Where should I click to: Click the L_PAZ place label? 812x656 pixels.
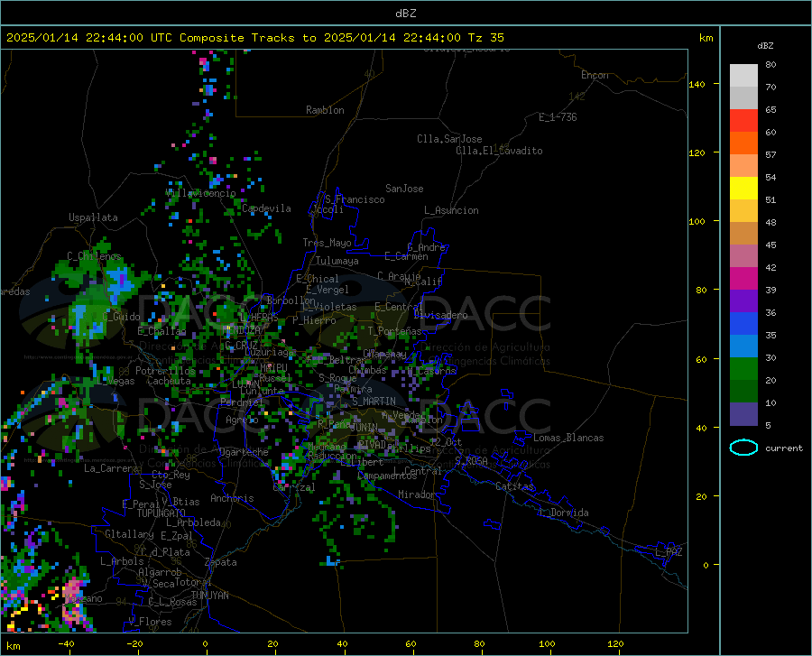[x=669, y=552]
